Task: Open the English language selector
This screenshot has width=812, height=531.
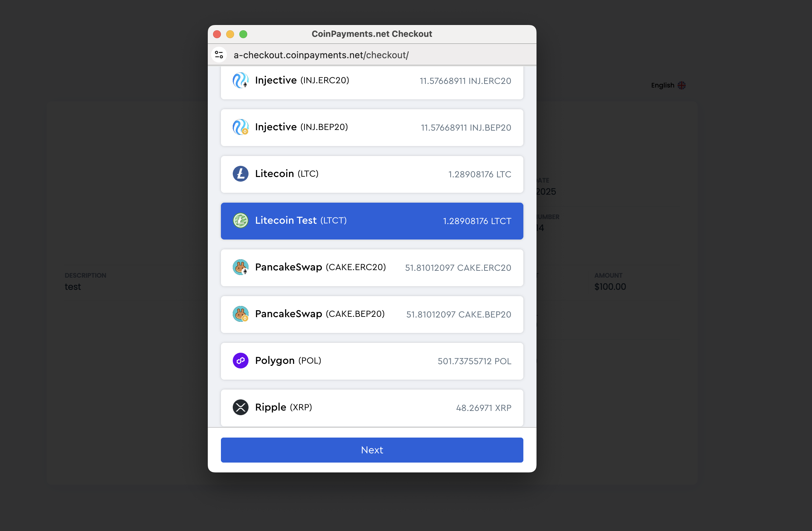Action: 662,85
